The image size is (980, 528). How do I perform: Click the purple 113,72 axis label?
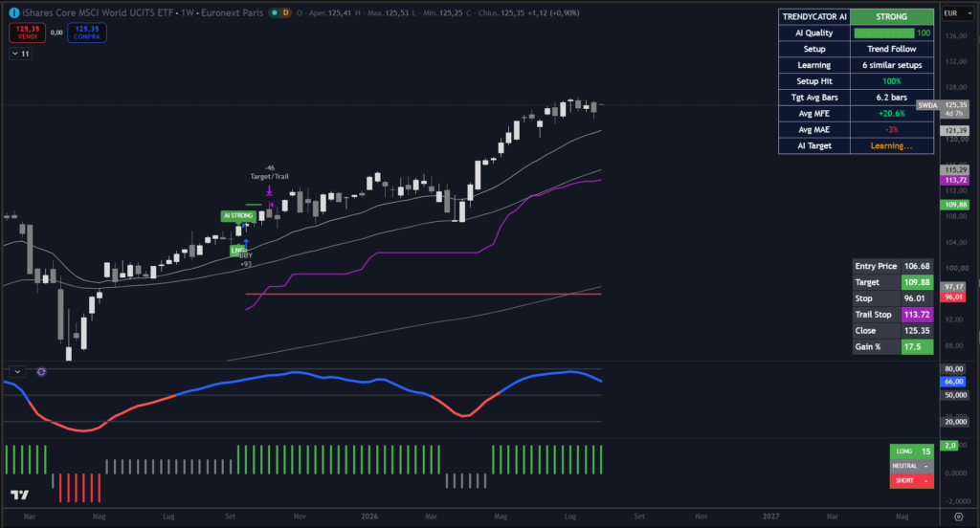pos(956,180)
